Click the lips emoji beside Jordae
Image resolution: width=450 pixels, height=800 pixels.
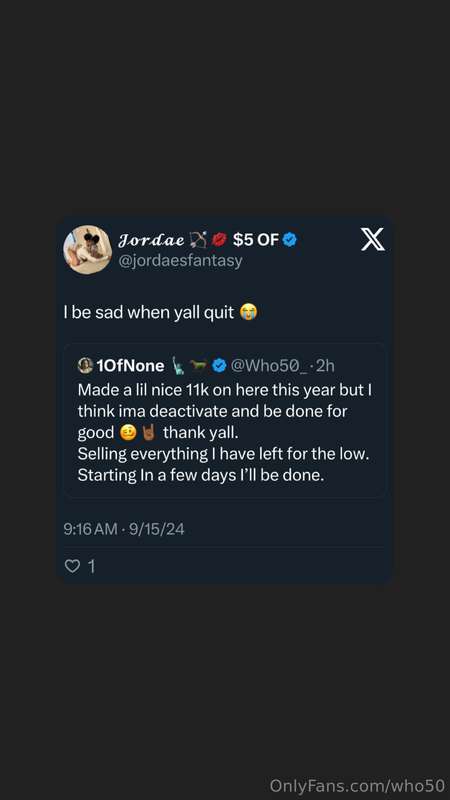click(219, 239)
